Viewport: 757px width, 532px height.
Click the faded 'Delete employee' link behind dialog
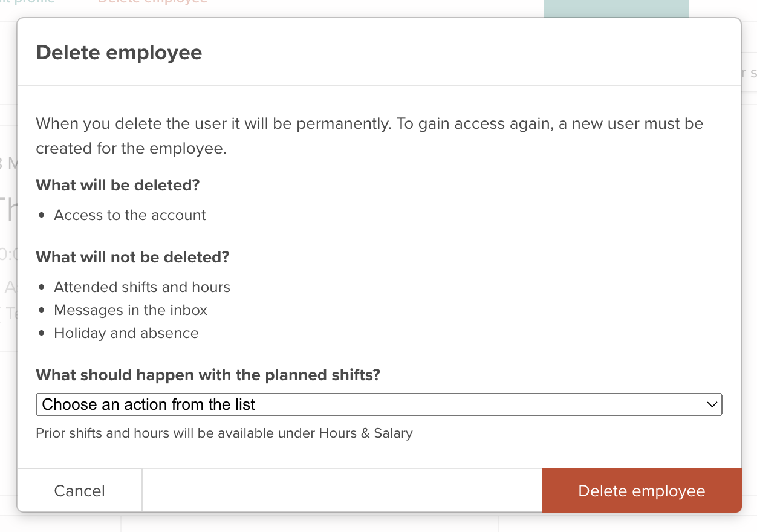152,2
